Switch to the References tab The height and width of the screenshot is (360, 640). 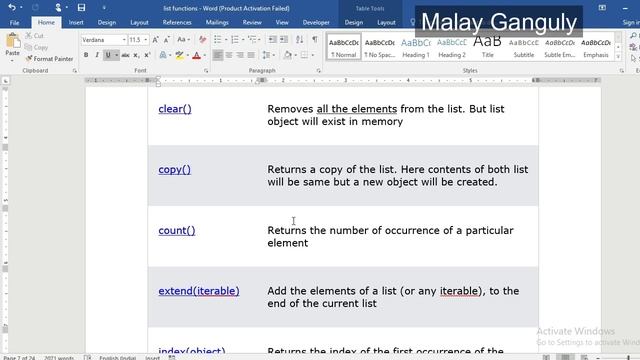177,22
